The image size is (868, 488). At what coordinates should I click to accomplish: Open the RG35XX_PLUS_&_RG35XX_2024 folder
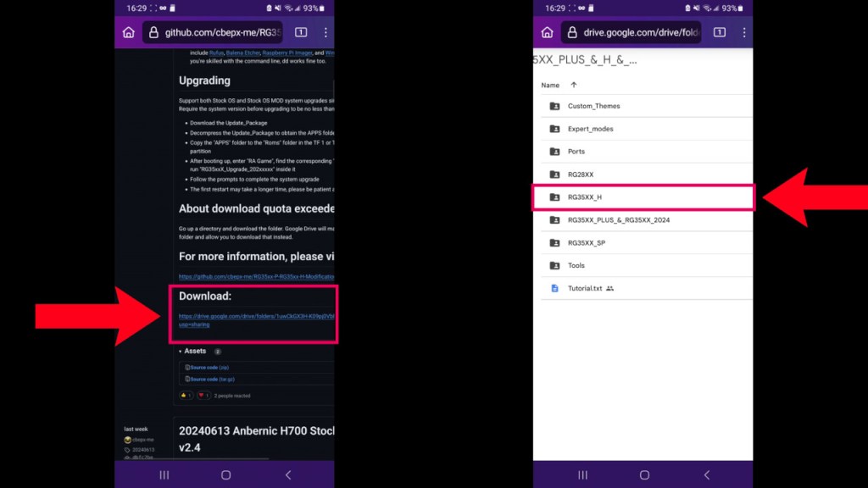618,220
